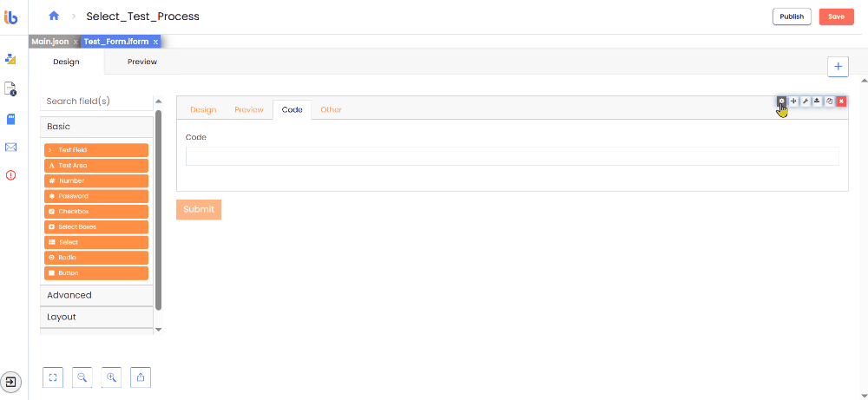Screen dimensions: 868x400
Task: Switch to the top-level Design tab
Action: click(67, 62)
